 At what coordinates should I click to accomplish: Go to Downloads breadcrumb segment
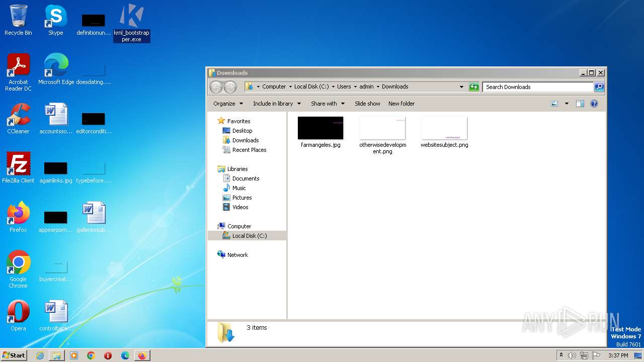point(395,87)
